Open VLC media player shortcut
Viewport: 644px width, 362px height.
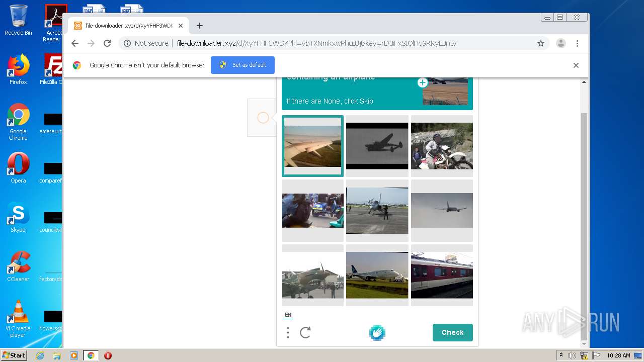[18, 319]
